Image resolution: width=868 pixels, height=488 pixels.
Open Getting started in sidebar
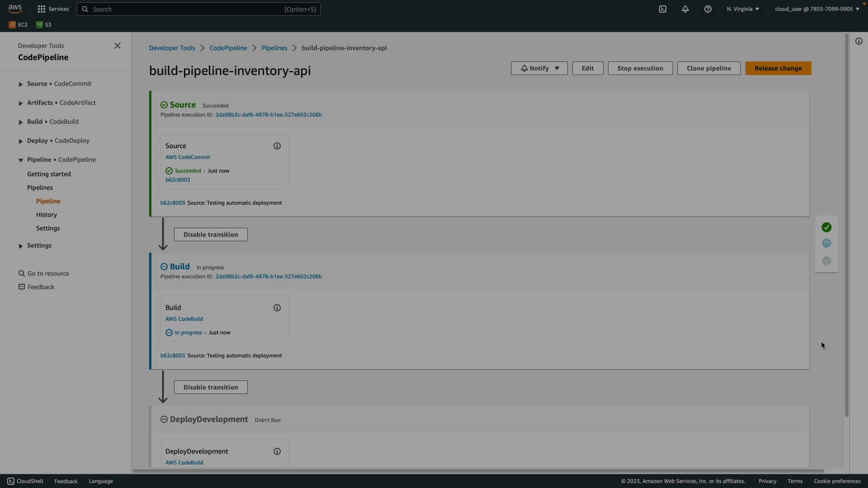(49, 174)
